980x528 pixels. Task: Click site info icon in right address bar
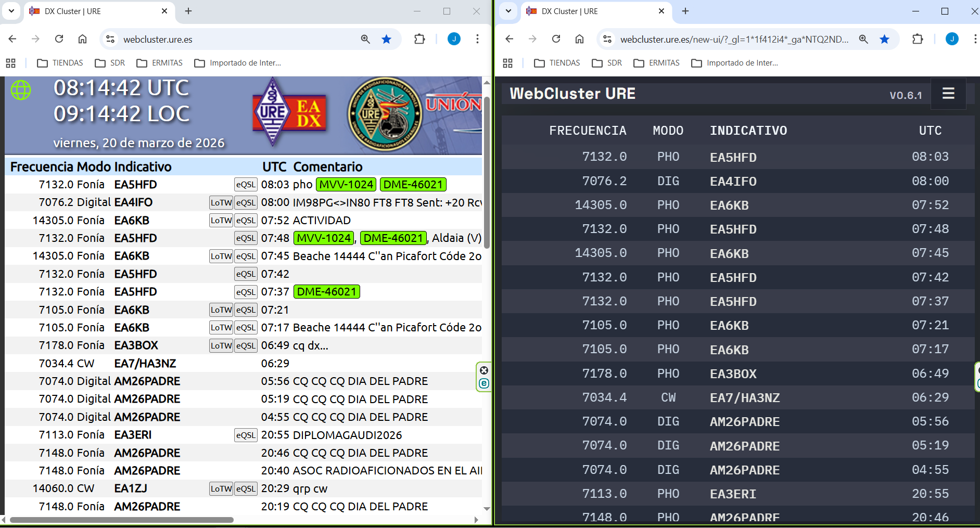click(x=607, y=39)
